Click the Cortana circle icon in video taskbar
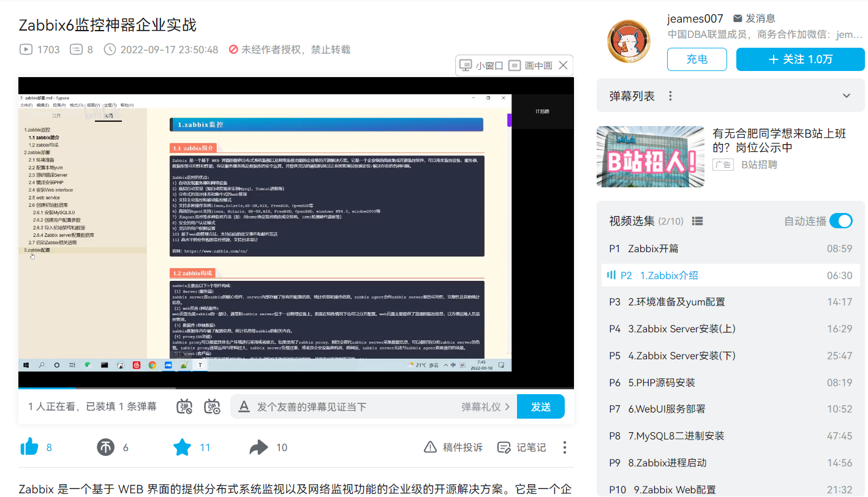This screenshot has width=868, height=497. (x=57, y=365)
